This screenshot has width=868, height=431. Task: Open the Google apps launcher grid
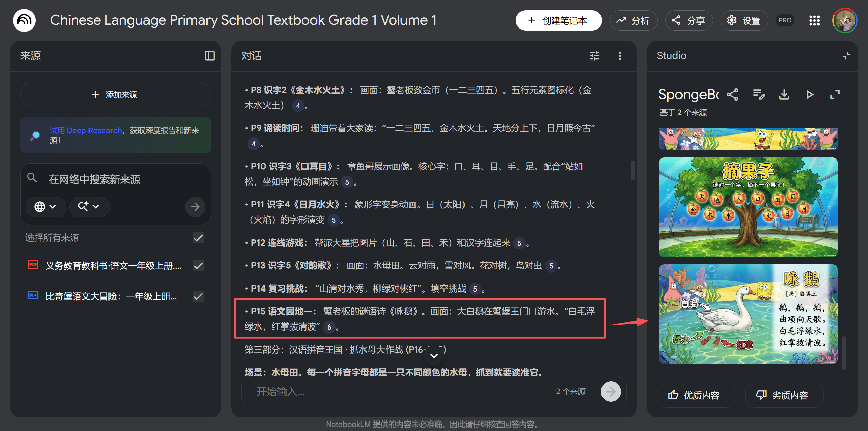pos(814,20)
